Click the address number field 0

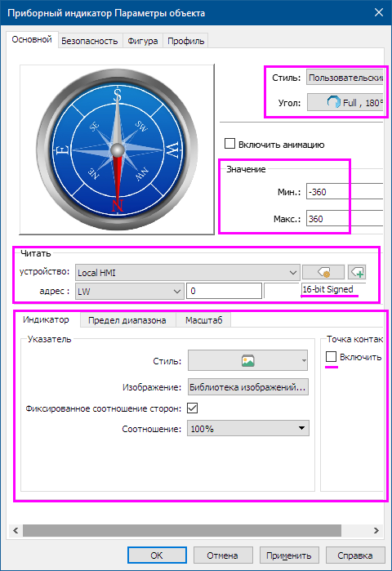pos(224,291)
